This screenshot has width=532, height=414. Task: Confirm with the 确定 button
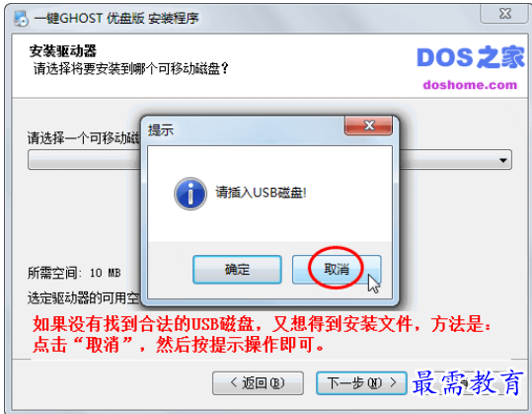(x=237, y=270)
